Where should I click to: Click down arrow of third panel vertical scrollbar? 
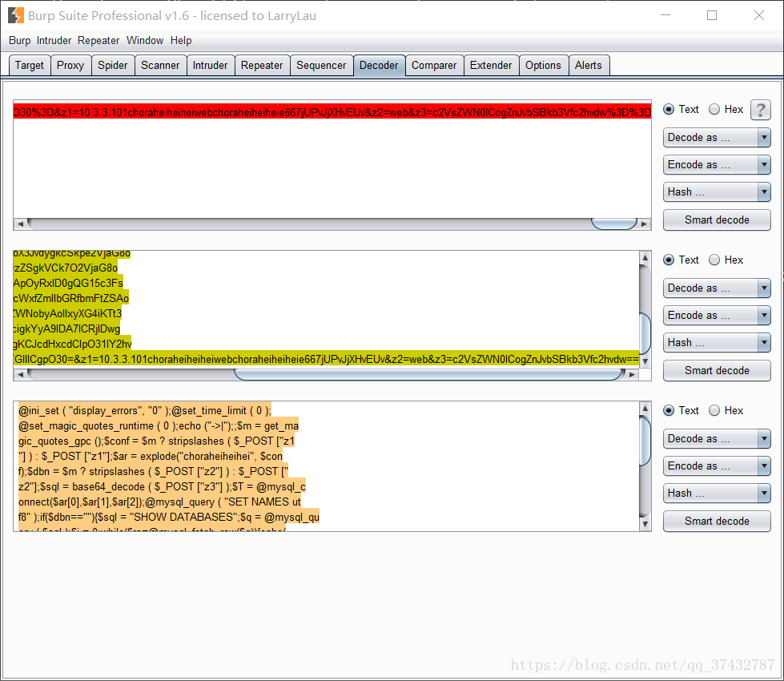pos(645,524)
